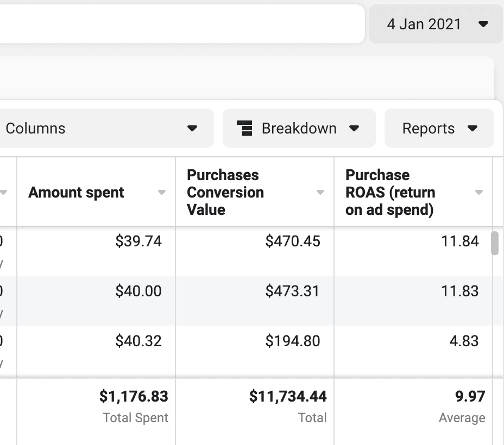
Task: Click the Breakdown stacked-bars icon
Action: coord(244,129)
